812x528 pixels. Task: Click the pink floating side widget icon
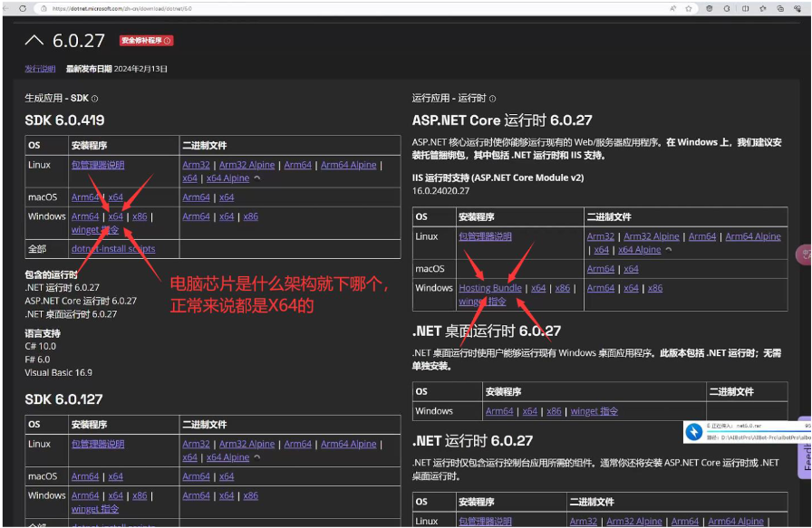click(x=804, y=254)
